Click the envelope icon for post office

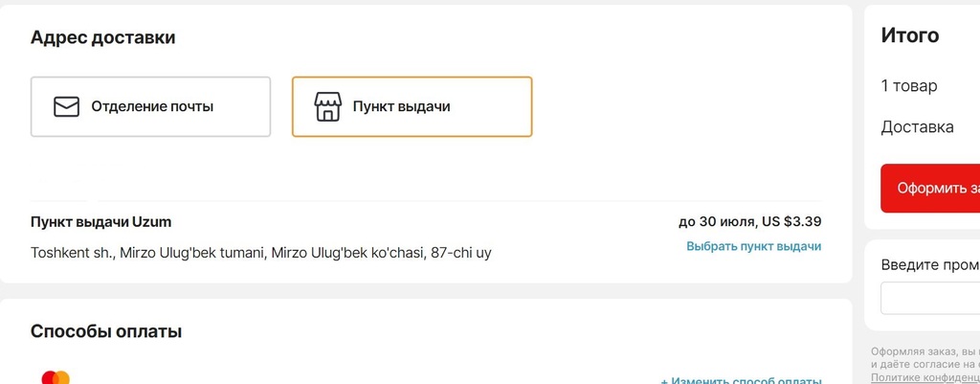pyautogui.click(x=66, y=106)
